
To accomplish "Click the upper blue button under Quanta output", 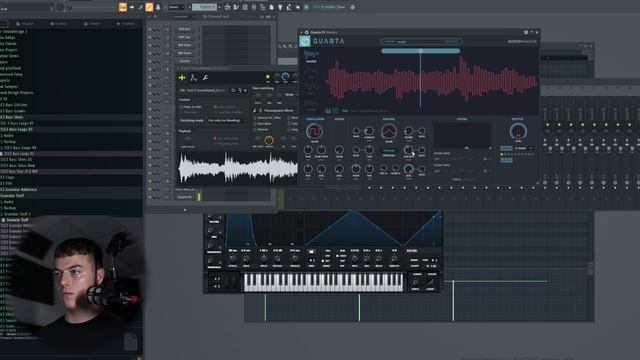I will (x=506, y=148).
